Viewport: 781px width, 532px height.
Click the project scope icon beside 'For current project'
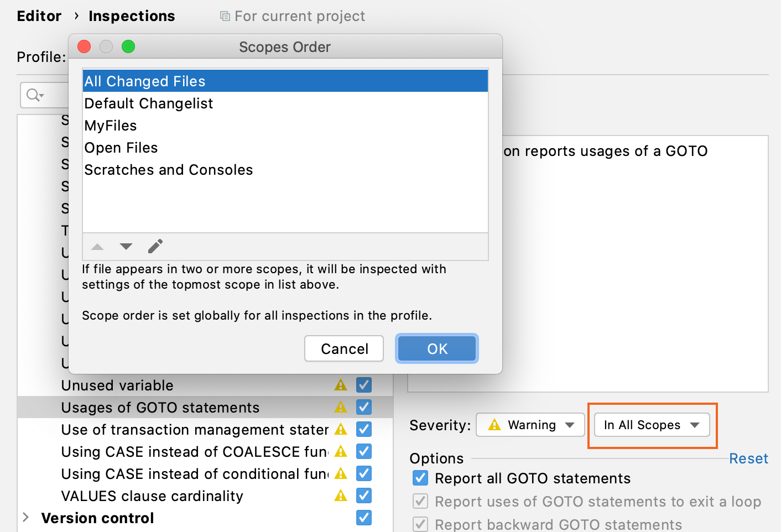(225, 16)
